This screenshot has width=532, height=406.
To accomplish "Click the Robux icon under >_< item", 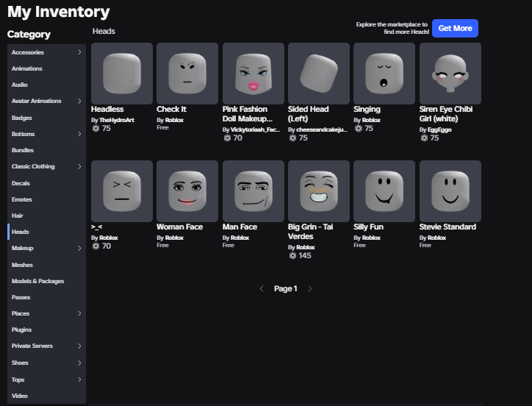I will [96, 246].
